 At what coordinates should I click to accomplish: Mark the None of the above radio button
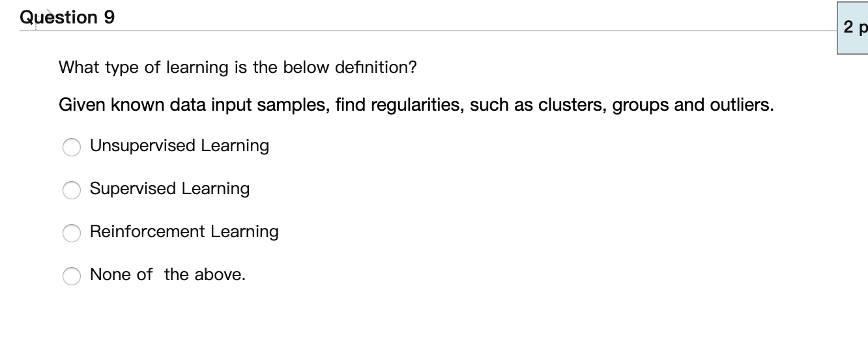tap(72, 276)
